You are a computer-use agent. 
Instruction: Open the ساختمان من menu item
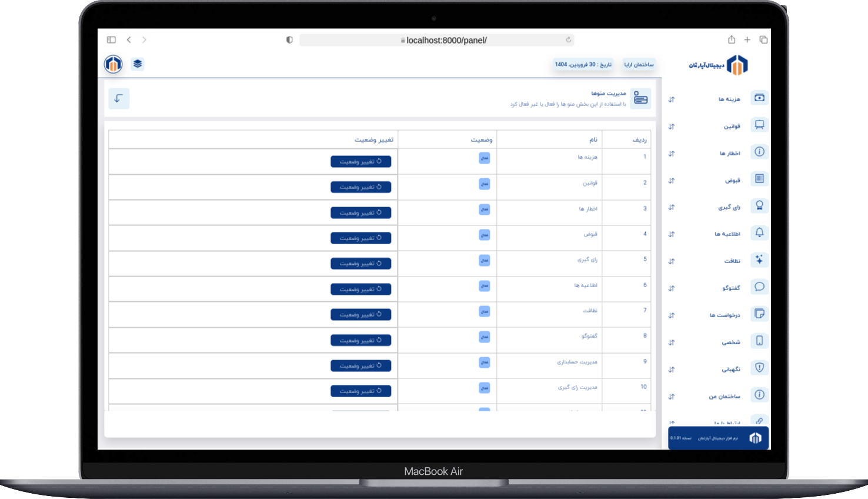(725, 397)
